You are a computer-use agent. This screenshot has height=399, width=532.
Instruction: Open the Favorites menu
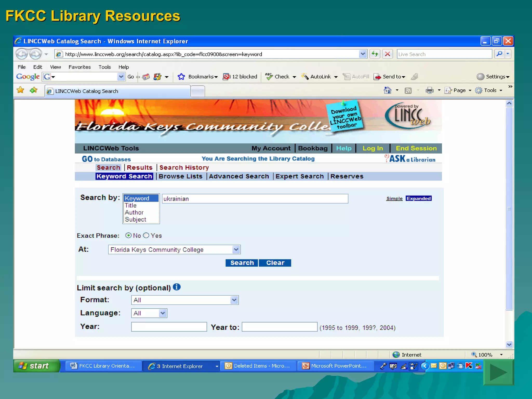(79, 67)
